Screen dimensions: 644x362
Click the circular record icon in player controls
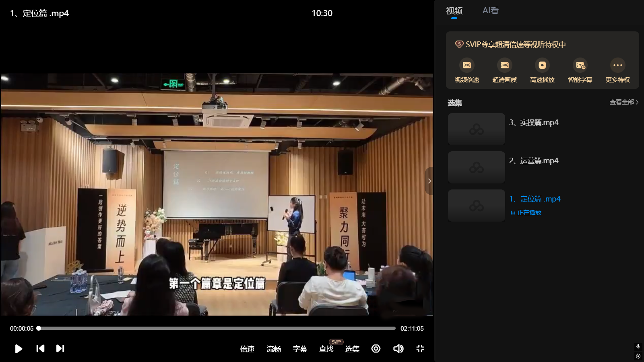click(x=376, y=348)
